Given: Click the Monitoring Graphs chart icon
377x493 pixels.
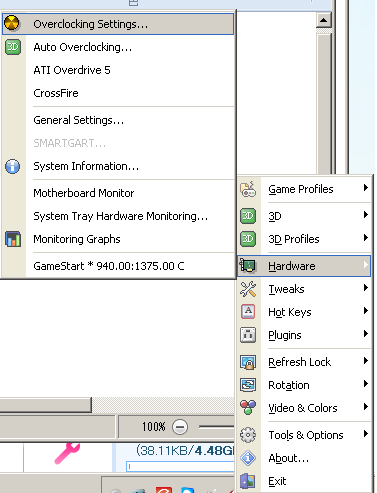Looking at the screenshot, I should (x=13, y=239).
